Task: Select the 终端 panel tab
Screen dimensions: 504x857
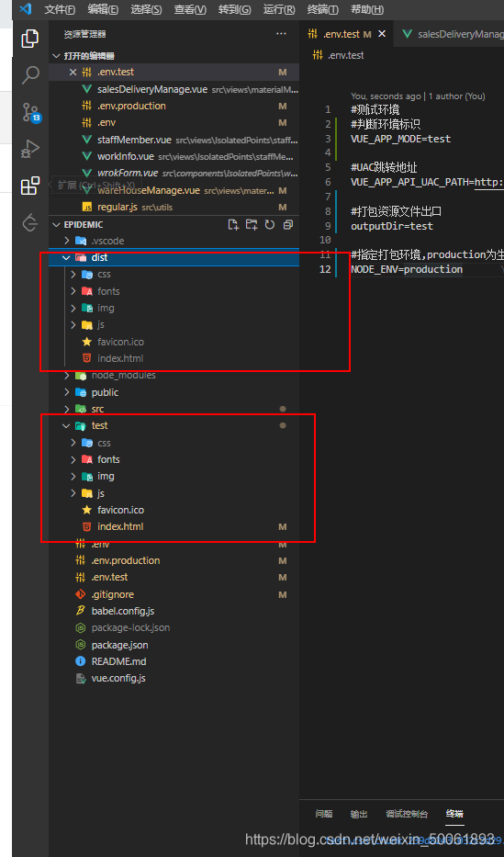Action: [x=454, y=814]
